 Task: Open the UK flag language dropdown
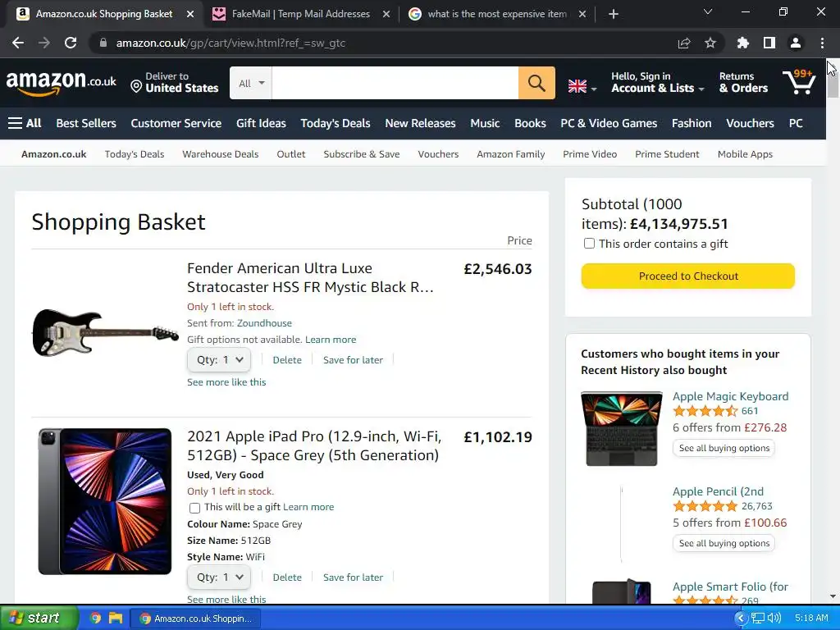[x=582, y=85]
